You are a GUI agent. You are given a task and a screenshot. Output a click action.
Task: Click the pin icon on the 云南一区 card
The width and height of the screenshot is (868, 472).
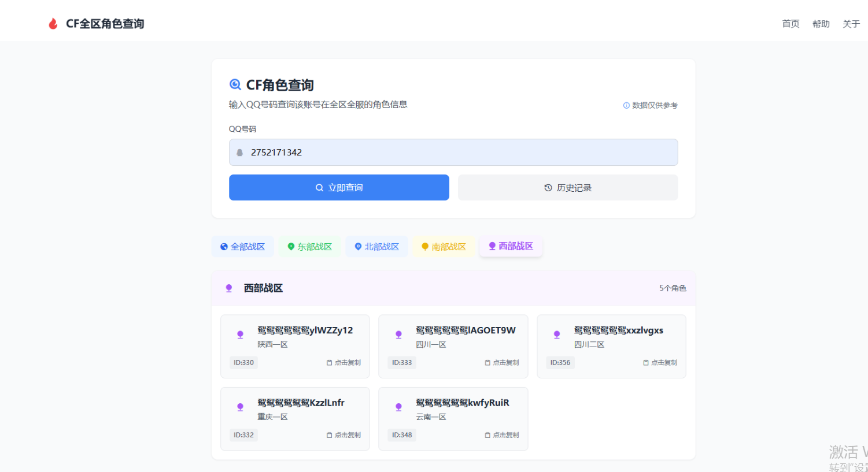398,407
